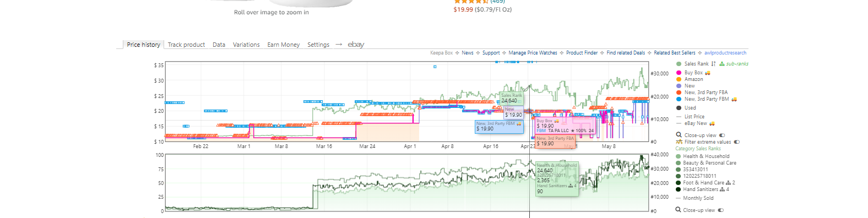
Task: Click isolated blue marker at chart top
Action: pyautogui.click(x=435, y=67)
